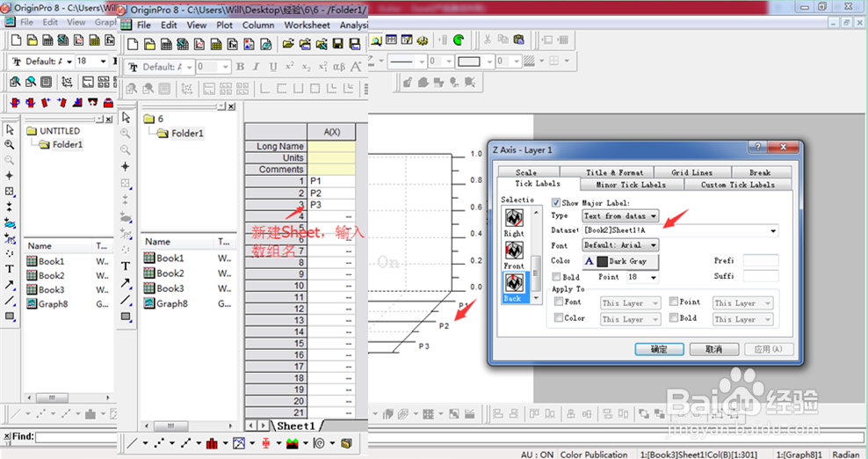The width and height of the screenshot is (868, 459).
Task: Click Zoom In tool in left window tools bar
Action: click(x=10, y=145)
